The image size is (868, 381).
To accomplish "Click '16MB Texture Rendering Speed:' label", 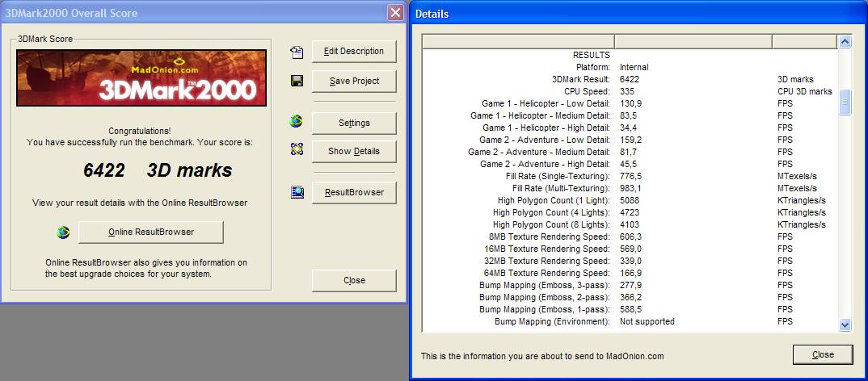I will [547, 249].
